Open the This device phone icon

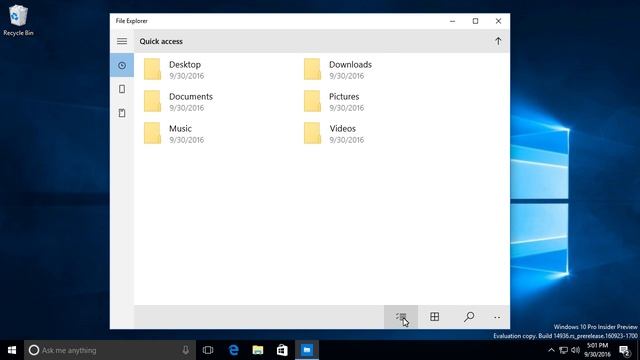pyautogui.click(x=122, y=89)
